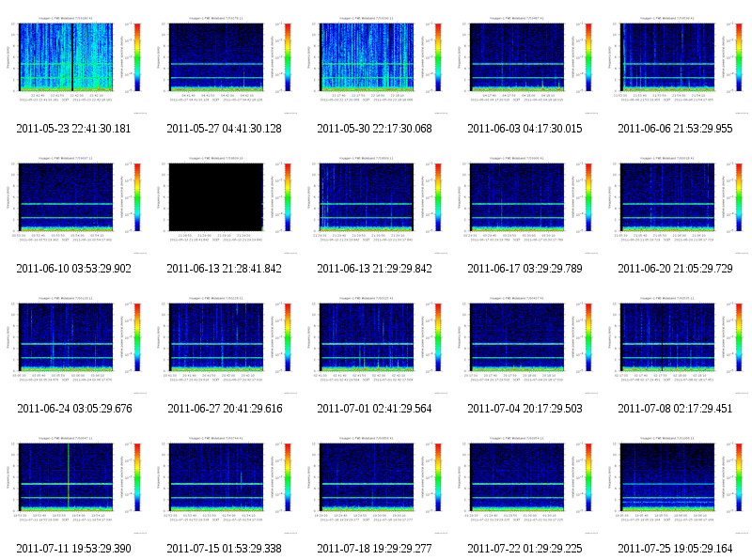Click the caption 2011-07-25 19:05:29.164

point(675,549)
